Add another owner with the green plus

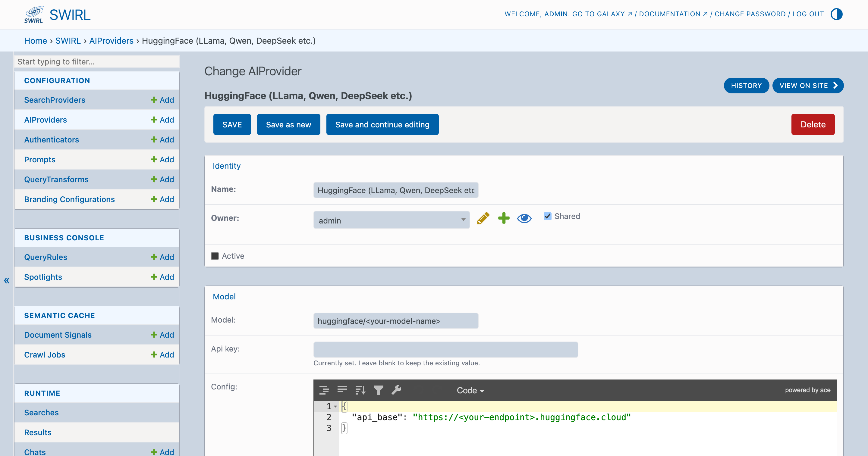coord(504,218)
